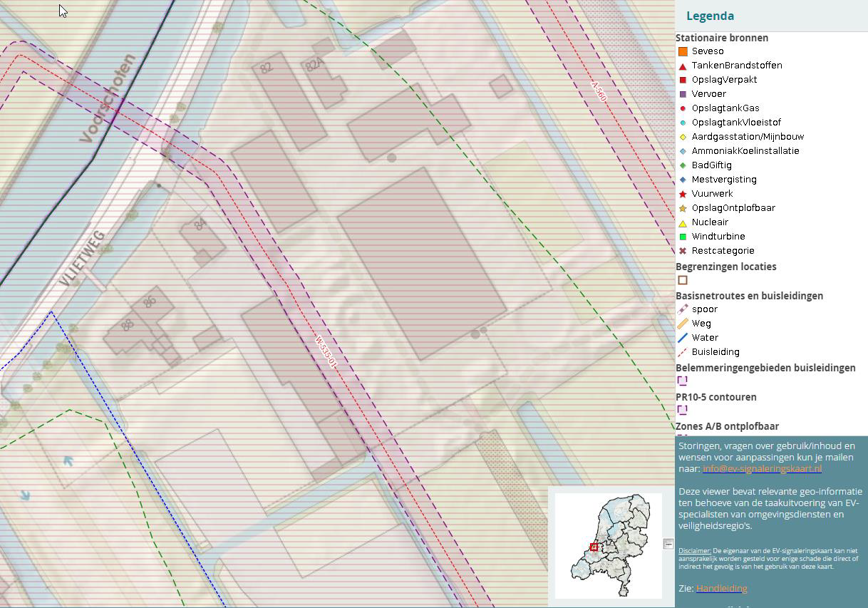
Task: Click the Buisleiding legend label
Action: (x=715, y=352)
